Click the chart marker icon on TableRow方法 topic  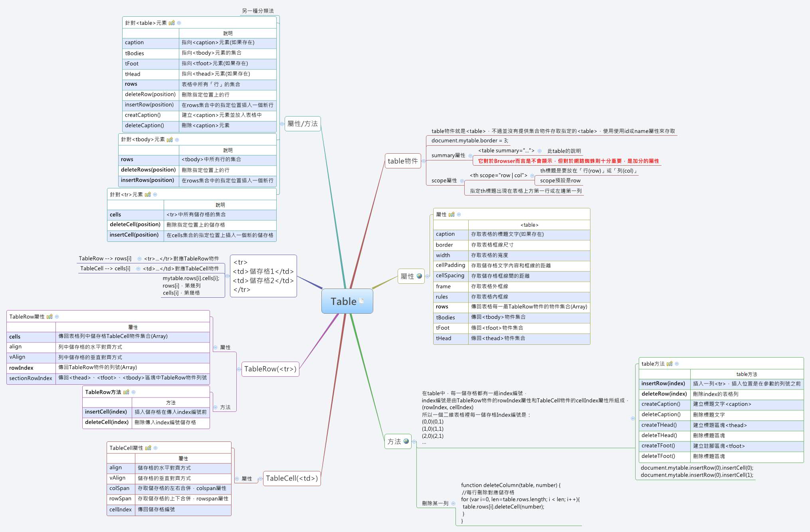point(127,392)
